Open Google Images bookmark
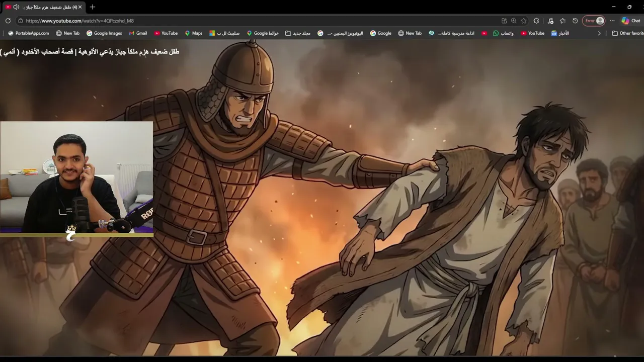The height and width of the screenshot is (362, 644). pyautogui.click(x=104, y=33)
